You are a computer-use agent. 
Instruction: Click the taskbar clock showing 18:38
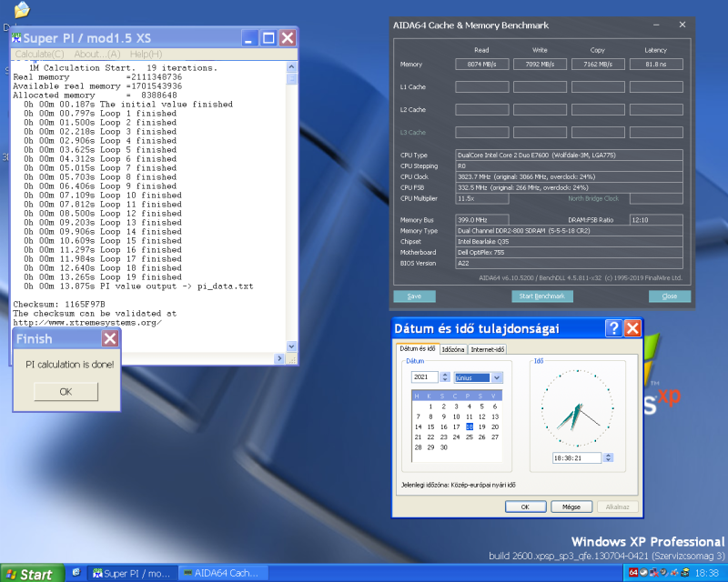coord(707,573)
